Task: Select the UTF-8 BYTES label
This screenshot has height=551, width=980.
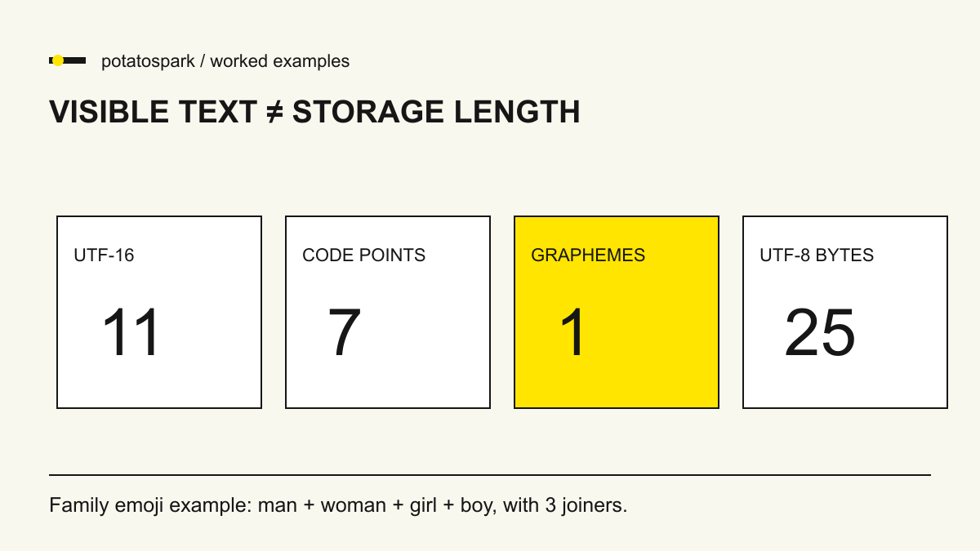Action: click(817, 256)
